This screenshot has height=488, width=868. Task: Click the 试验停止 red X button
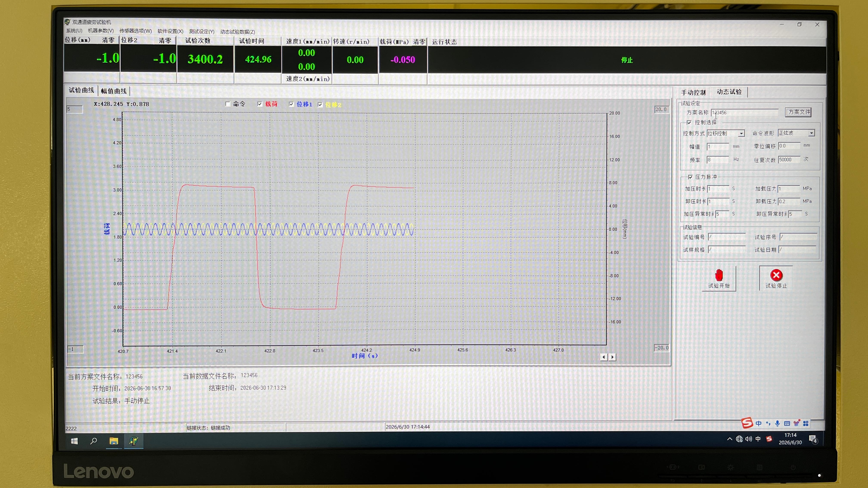(776, 278)
